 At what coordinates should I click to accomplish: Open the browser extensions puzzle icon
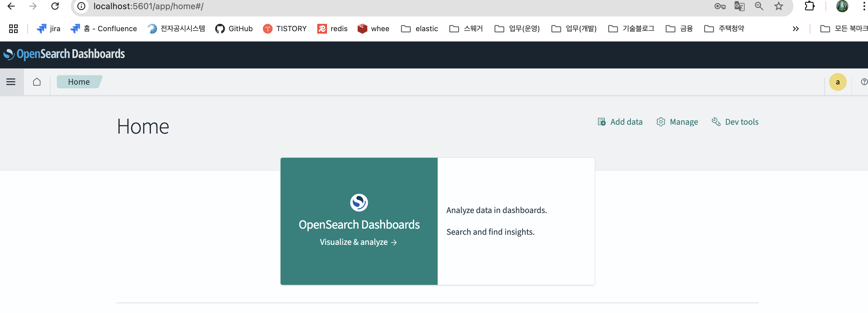pos(809,6)
